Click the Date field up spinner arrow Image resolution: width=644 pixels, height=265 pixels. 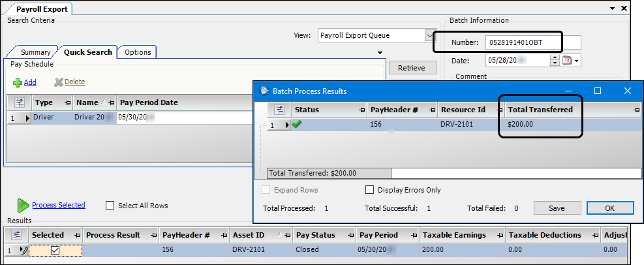[555, 57]
